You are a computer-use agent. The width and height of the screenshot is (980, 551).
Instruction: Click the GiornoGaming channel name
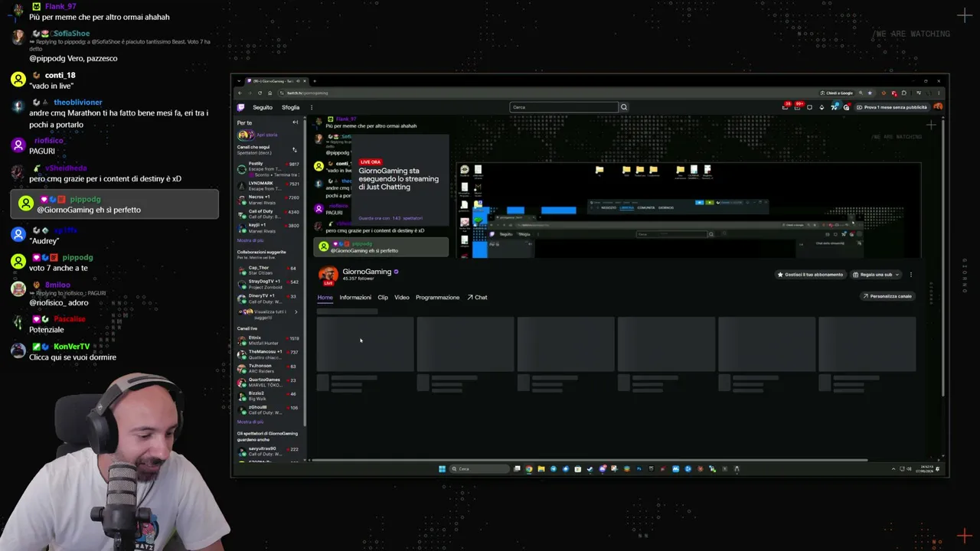tap(367, 272)
